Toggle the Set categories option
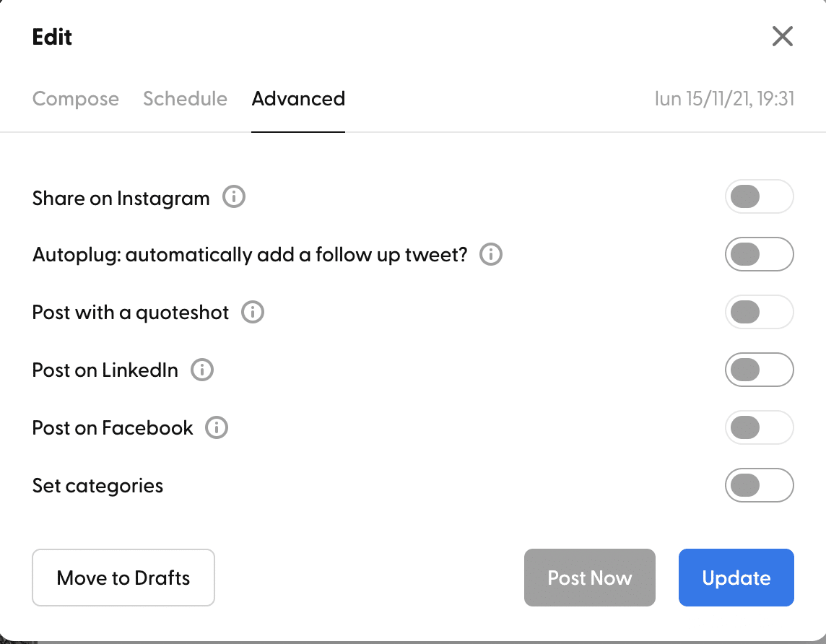Image resolution: width=826 pixels, height=644 pixels. [x=759, y=485]
